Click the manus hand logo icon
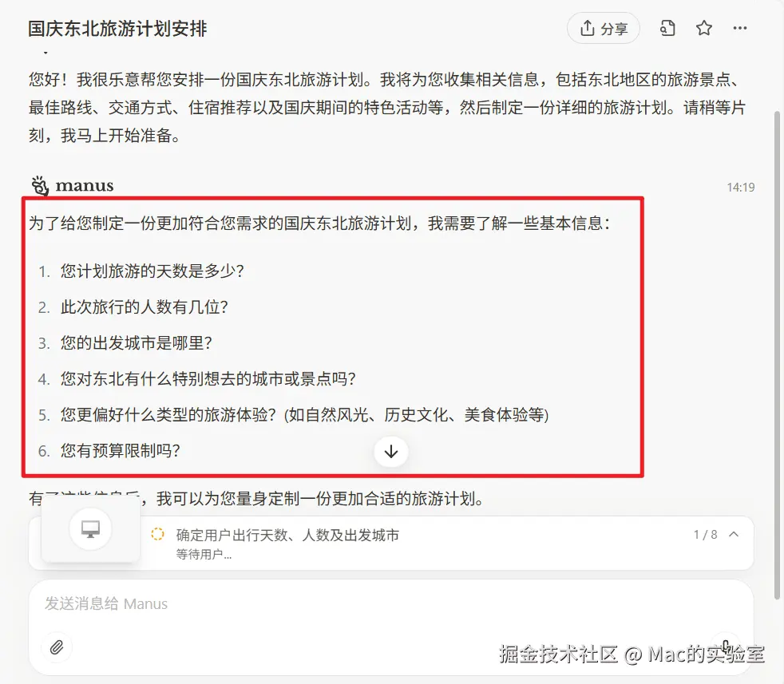Image resolution: width=784 pixels, height=684 pixels. (40, 185)
